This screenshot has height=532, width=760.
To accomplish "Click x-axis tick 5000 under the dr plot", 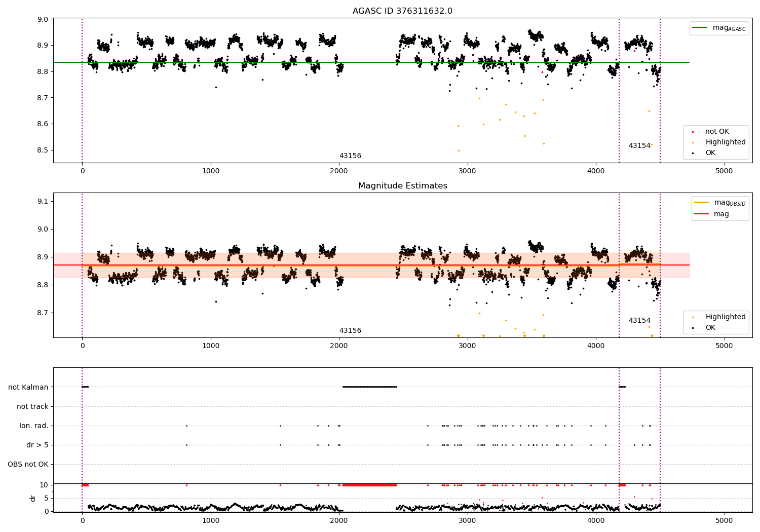I will [725, 521].
